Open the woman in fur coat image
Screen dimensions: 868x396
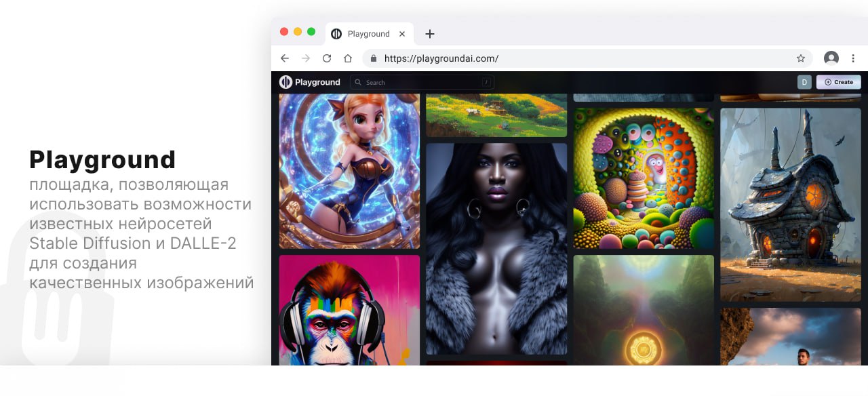coord(496,249)
